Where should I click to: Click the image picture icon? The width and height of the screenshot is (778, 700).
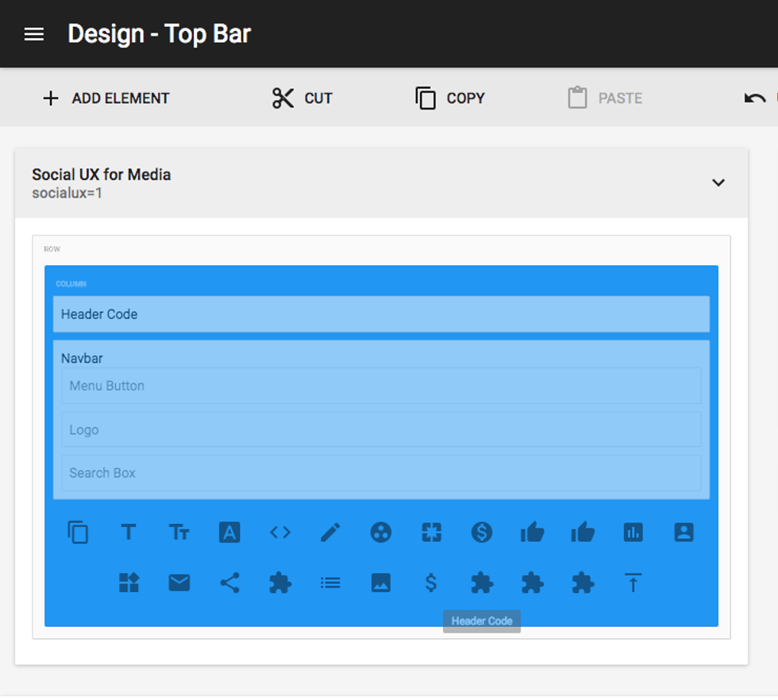pyautogui.click(x=381, y=583)
